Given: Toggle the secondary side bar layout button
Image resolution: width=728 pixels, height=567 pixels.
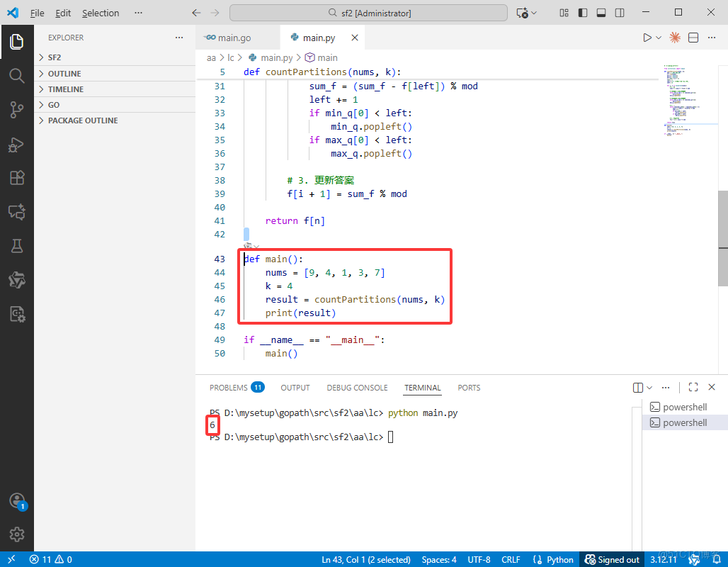Looking at the screenshot, I should [620, 13].
